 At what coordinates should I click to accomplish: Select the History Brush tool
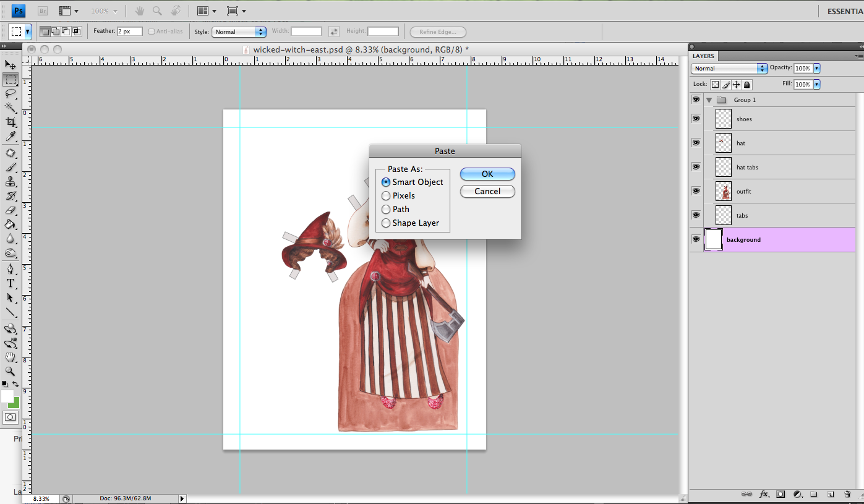11,195
